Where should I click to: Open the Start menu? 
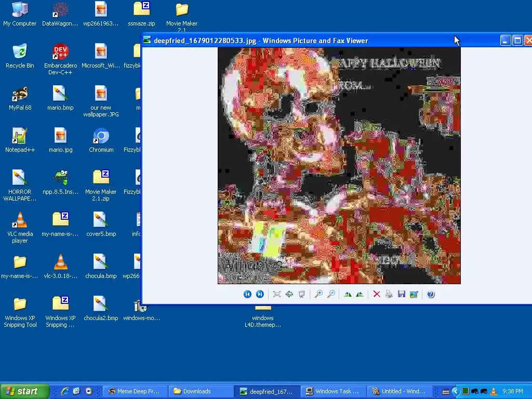tap(24, 391)
